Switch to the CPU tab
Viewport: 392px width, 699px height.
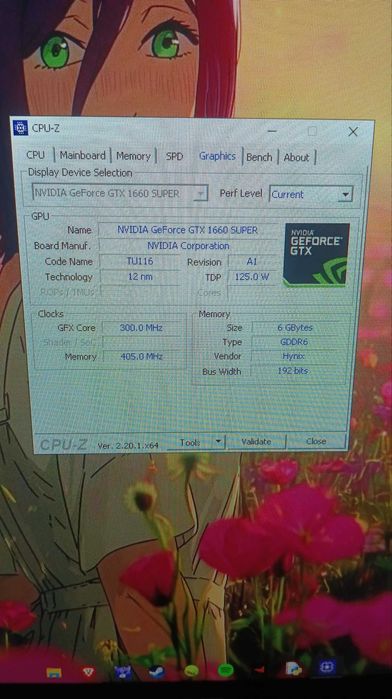(36, 155)
